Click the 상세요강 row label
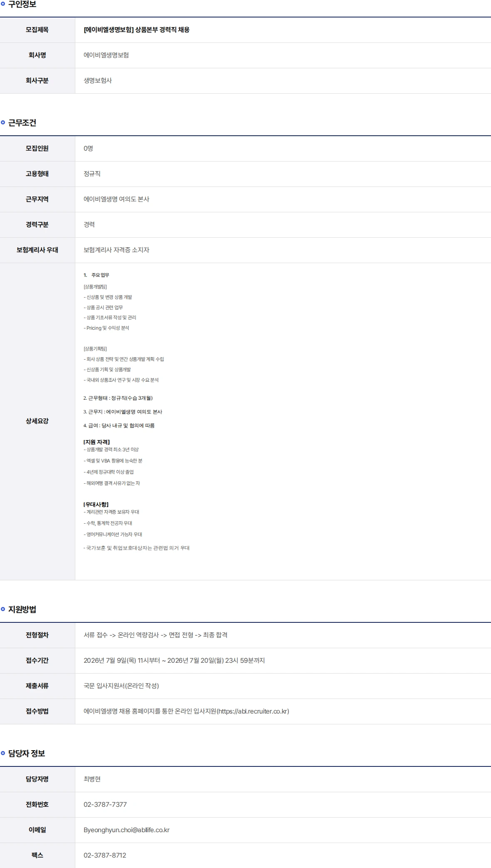491x868 pixels. click(x=37, y=421)
